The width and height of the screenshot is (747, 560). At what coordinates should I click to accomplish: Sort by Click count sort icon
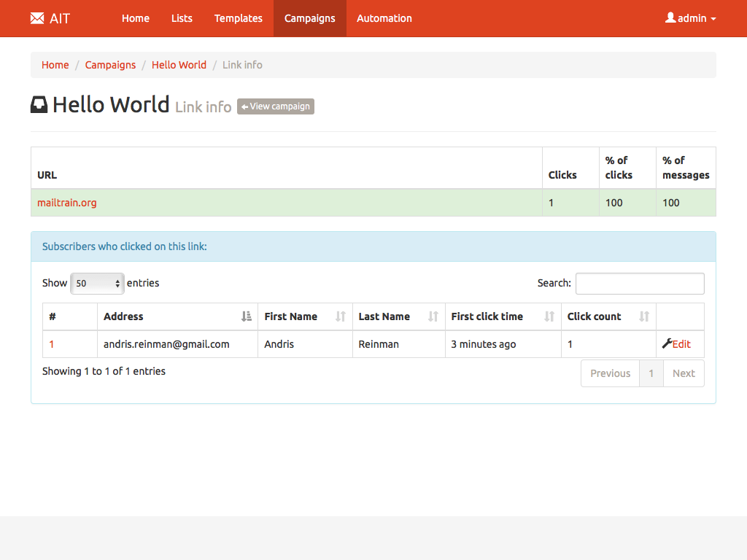coord(643,316)
